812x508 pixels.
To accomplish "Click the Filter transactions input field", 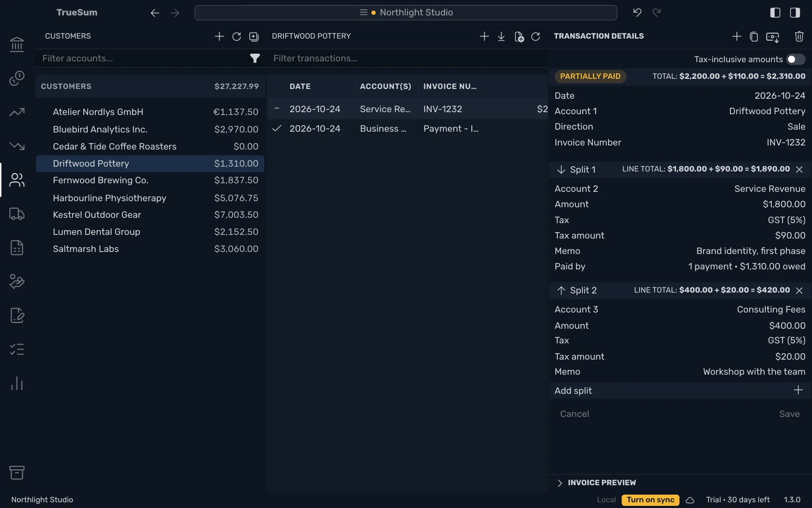I will click(408, 59).
